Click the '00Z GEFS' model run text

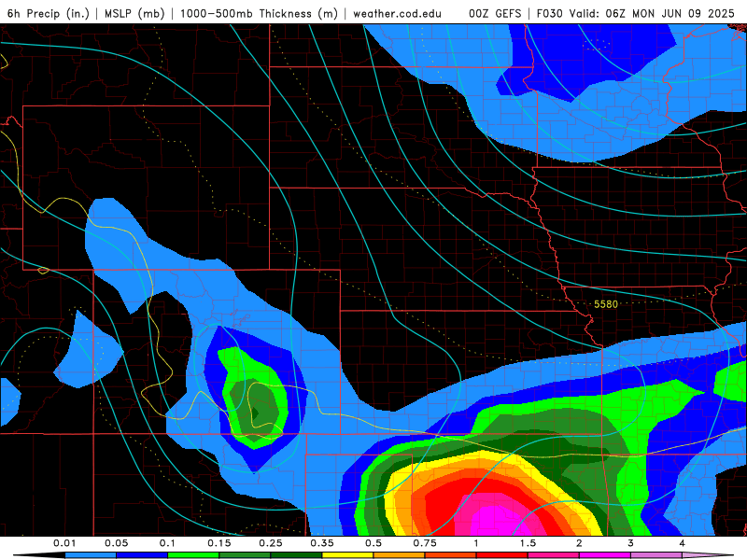tap(496, 13)
